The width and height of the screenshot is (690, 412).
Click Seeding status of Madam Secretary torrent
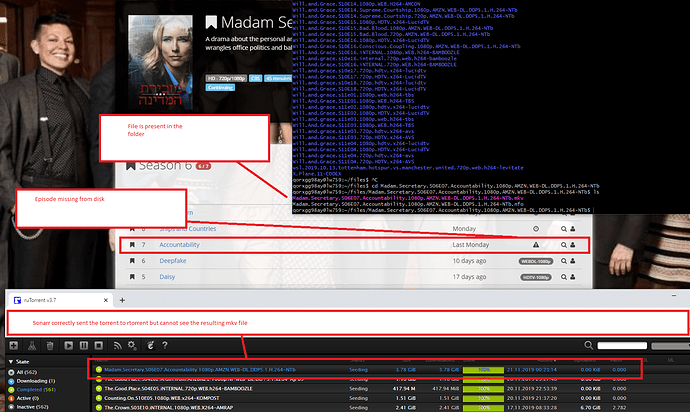point(358,370)
